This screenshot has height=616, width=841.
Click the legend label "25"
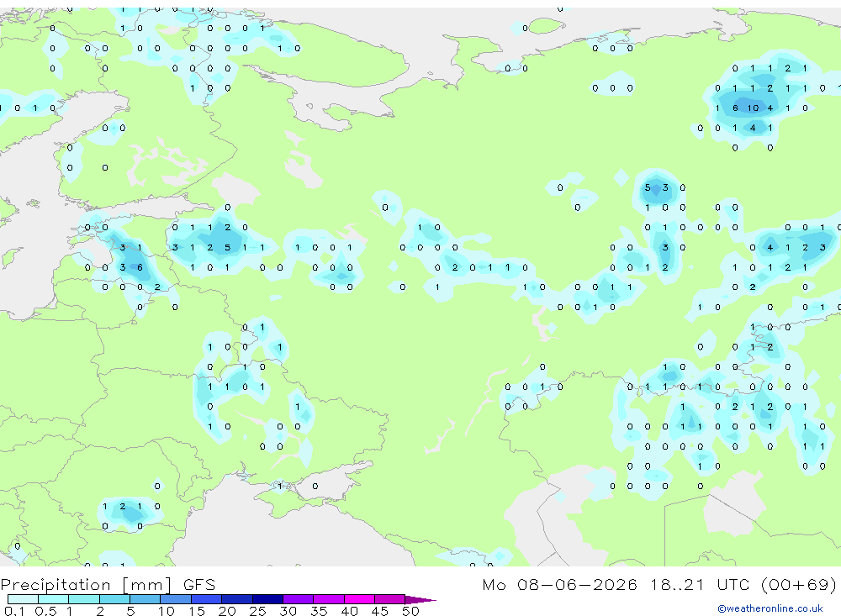tap(258, 611)
